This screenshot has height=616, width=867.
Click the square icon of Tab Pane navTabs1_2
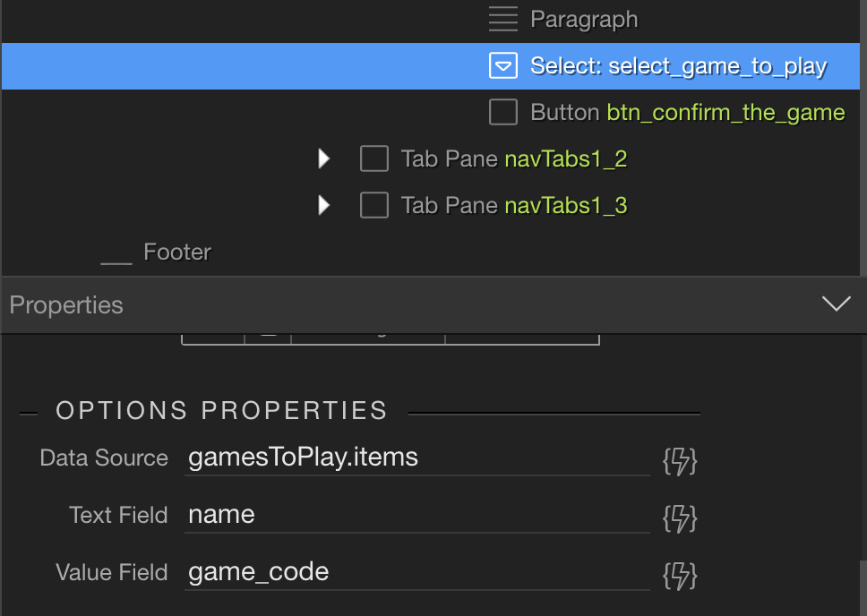pos(373,158)
